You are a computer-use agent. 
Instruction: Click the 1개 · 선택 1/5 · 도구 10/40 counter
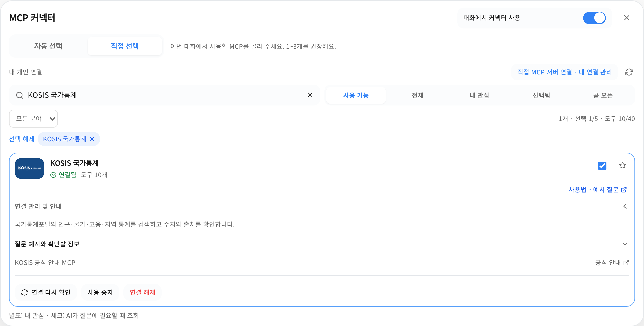pyautogui.click(x=596, y=119)
